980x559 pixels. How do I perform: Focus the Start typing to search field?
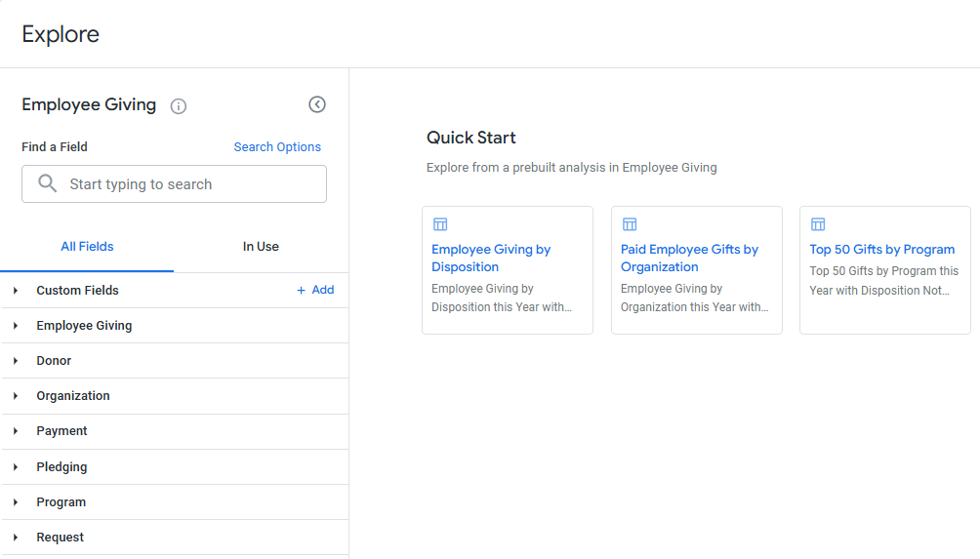click(x=175, y=183)
